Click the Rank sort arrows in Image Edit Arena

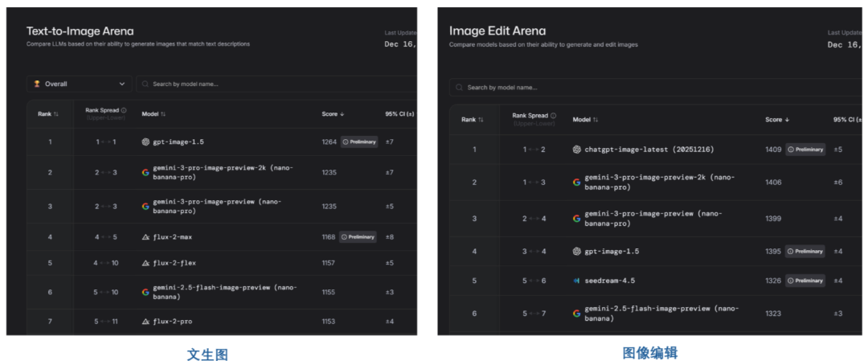coord(481,120)
